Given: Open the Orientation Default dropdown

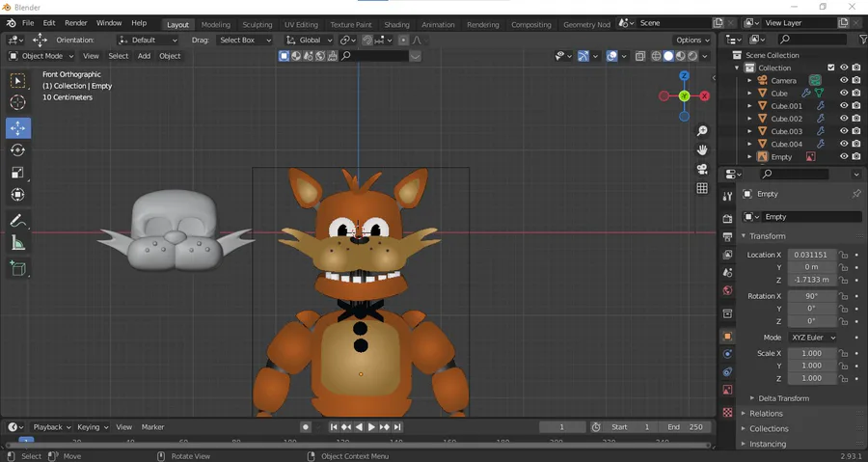Looking at the screenshot, I should point(148,40).
